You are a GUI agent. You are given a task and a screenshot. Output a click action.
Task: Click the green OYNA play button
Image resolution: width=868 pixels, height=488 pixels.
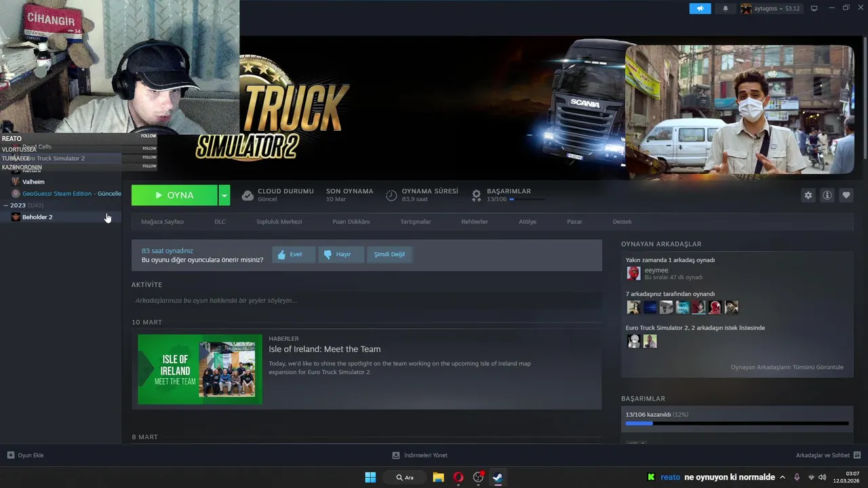point(174,195)
